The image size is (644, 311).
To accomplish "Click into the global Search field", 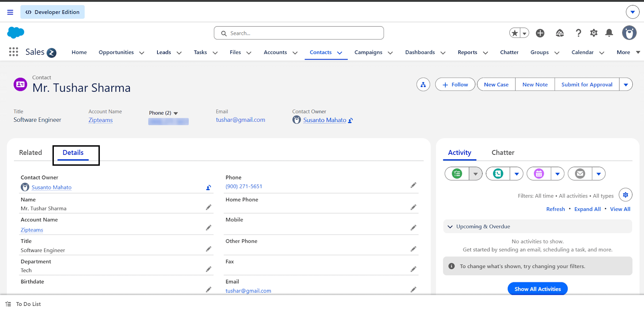I will pos(299,33).
